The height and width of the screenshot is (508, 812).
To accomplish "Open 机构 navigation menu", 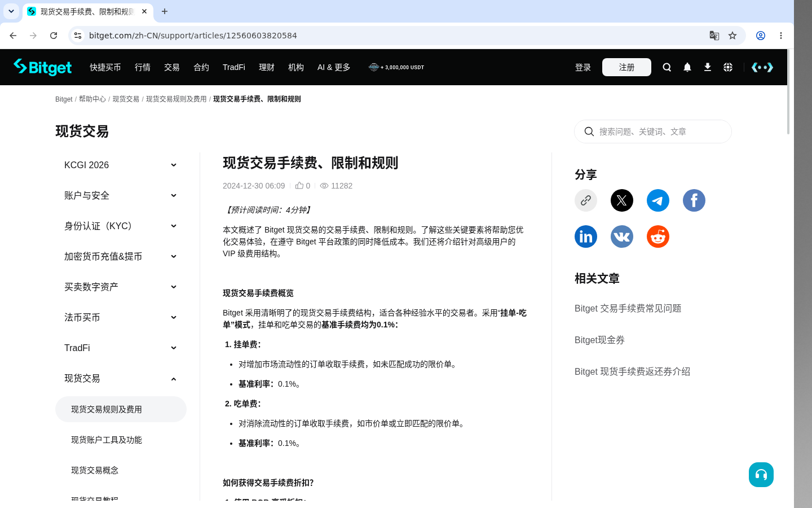I will tap(296, 67).
